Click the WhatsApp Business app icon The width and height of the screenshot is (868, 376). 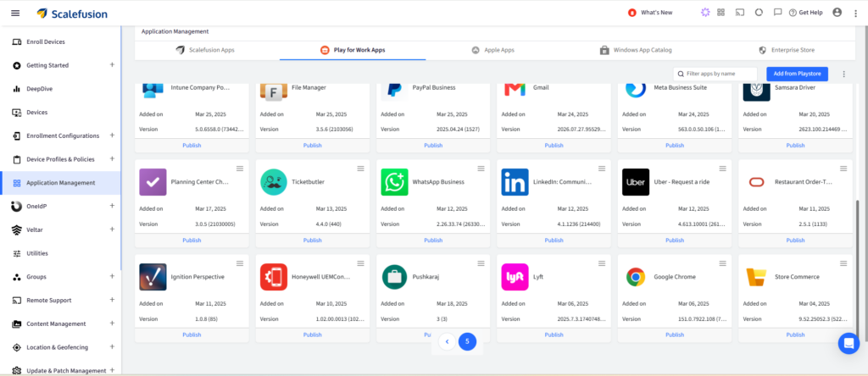tap(394, 182)
